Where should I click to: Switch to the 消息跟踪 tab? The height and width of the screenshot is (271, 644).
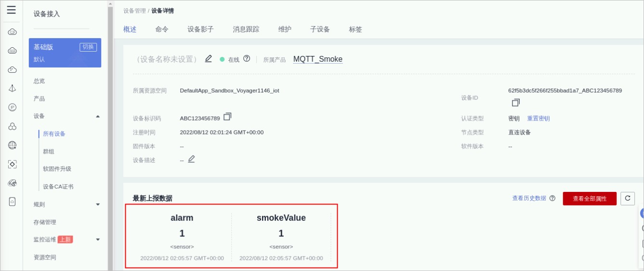[246, 29]
